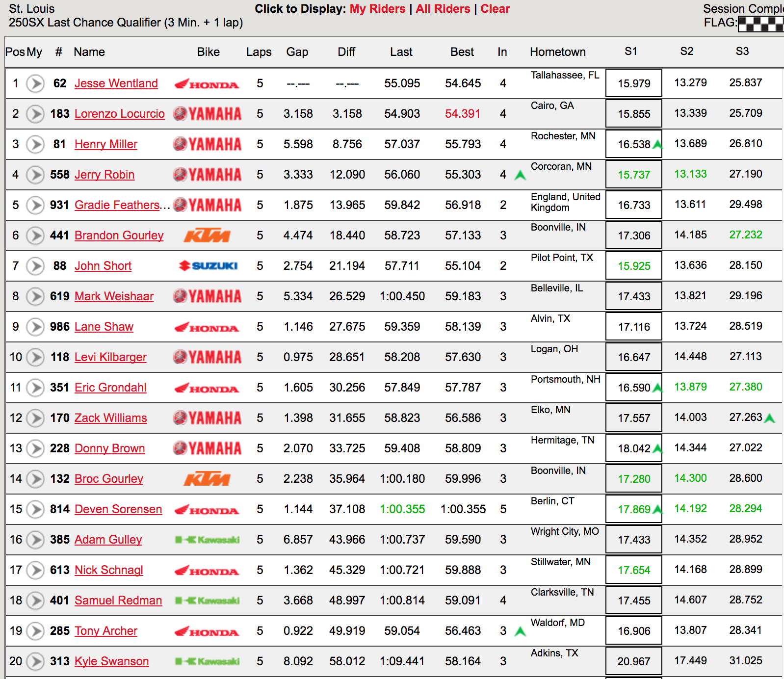784x679 pixels.
Task: Click the arrow icon beside Jesse Wentland
Action: pyautogui.click(x=35, y=83)
